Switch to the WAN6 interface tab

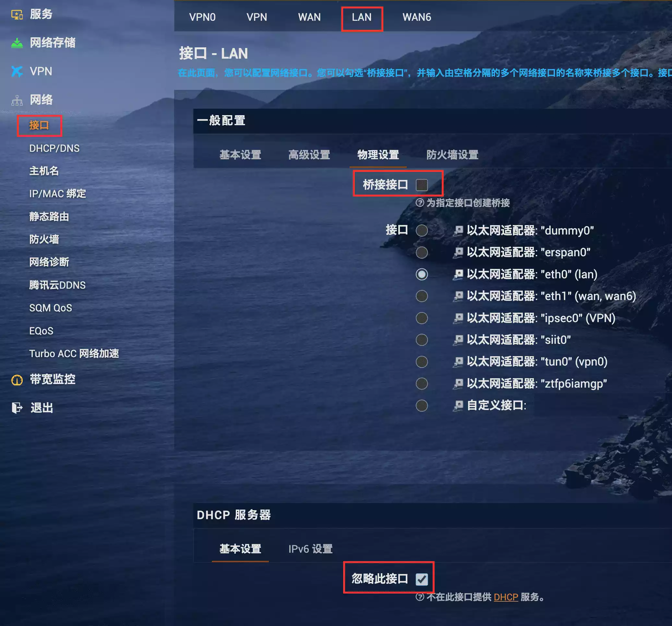tap(417, 17)
